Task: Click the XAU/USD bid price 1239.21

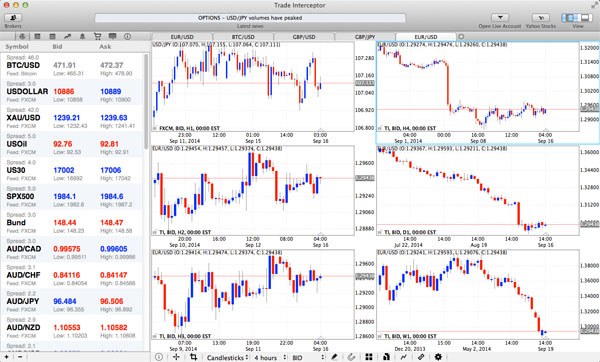Action: (67, 118)
